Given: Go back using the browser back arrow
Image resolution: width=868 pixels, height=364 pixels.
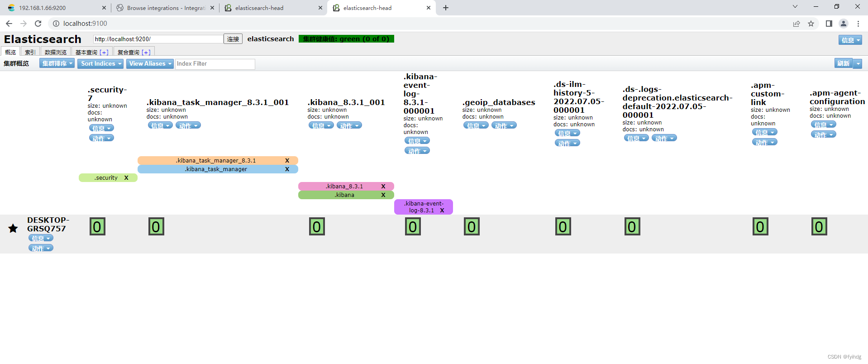Looking at the screenshot, I should (x=9, y=24).
